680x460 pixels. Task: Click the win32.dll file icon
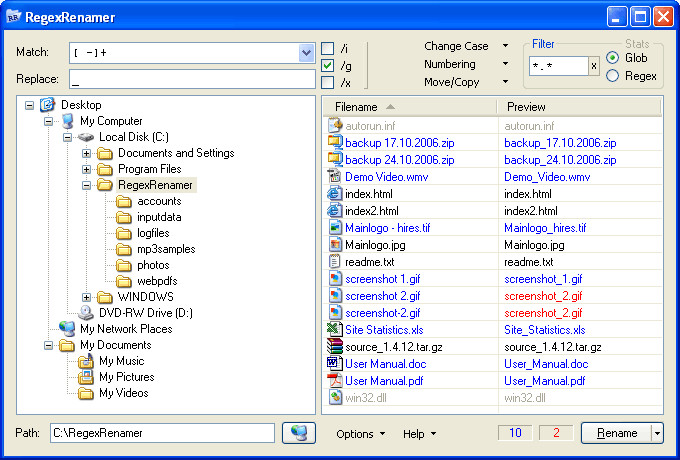(335, 398)
